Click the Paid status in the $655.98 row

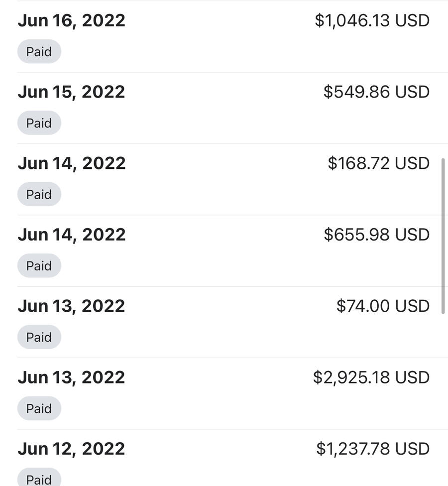[x=39, y=266]
